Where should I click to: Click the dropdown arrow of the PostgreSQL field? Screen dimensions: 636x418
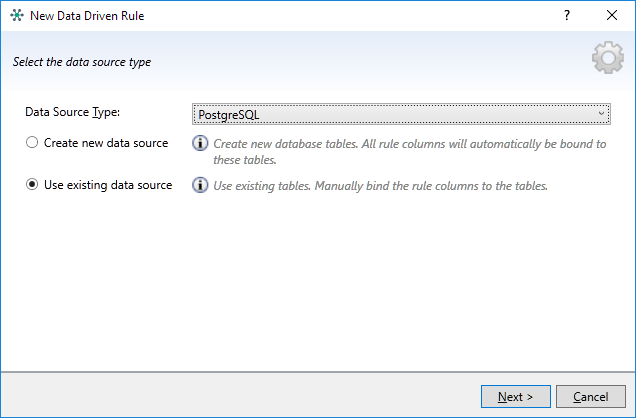[602, 114]
